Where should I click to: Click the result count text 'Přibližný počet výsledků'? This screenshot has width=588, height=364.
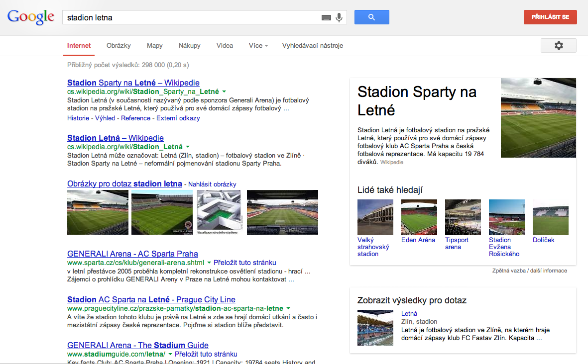click(x=128, y=65)
